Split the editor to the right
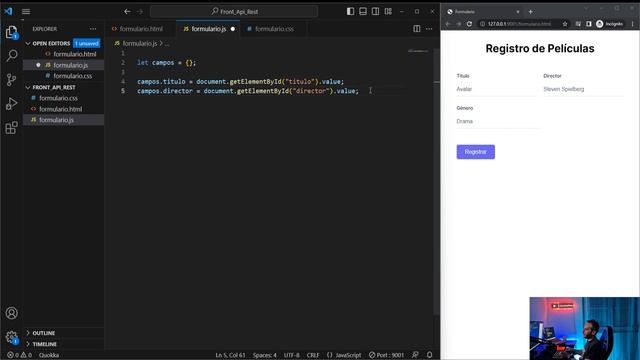 tap(417, 29)
